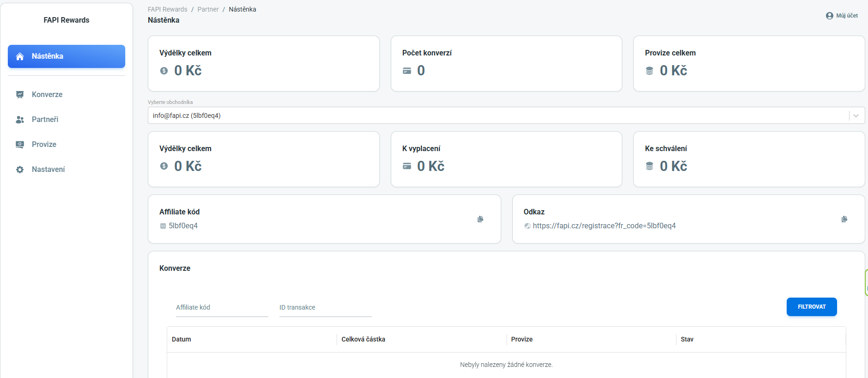Open the Nástěnka dashboard menu item
The width and height of the screenshot is (868, 378).
(x=67, y=56)
